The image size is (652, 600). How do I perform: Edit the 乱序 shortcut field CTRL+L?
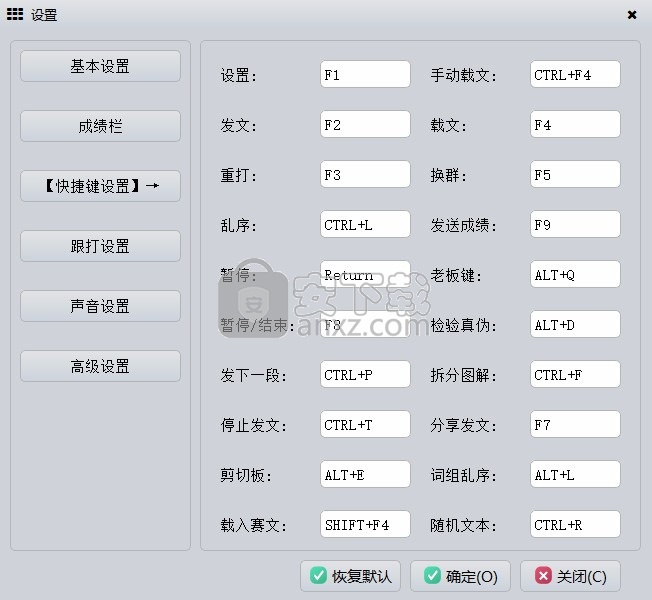pyautogui.click(x=365, y=225)
